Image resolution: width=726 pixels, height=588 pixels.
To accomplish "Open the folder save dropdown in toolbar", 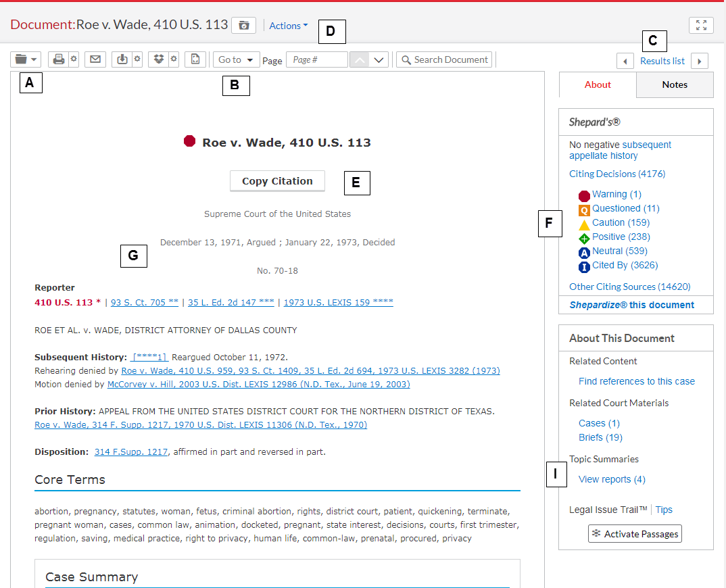I will point(26,59).
